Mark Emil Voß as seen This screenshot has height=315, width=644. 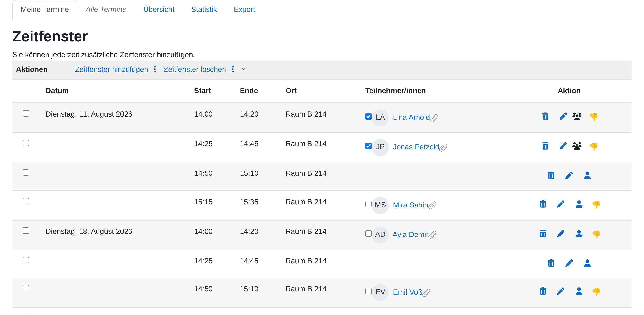(x=369, y=291)
